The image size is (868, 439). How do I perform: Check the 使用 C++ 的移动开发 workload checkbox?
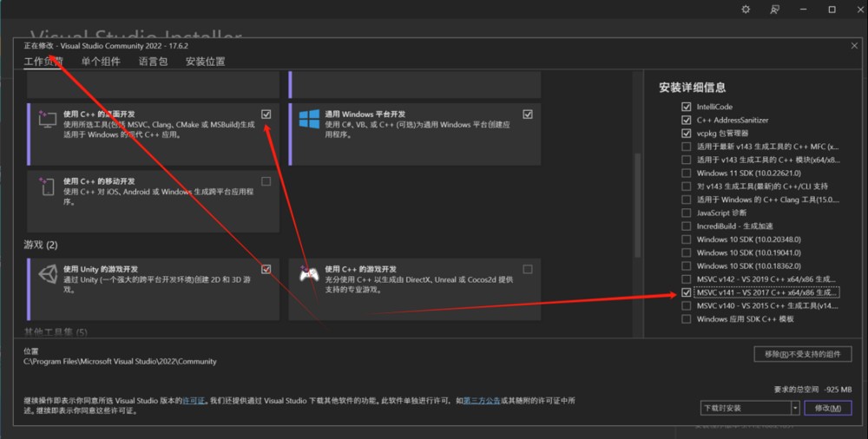(x=266, y=181)
